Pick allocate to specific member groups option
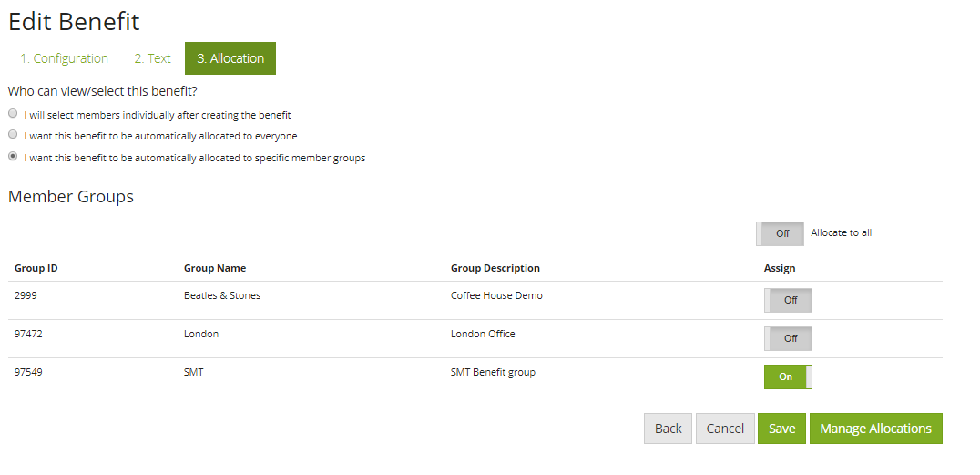 [13, 157]
